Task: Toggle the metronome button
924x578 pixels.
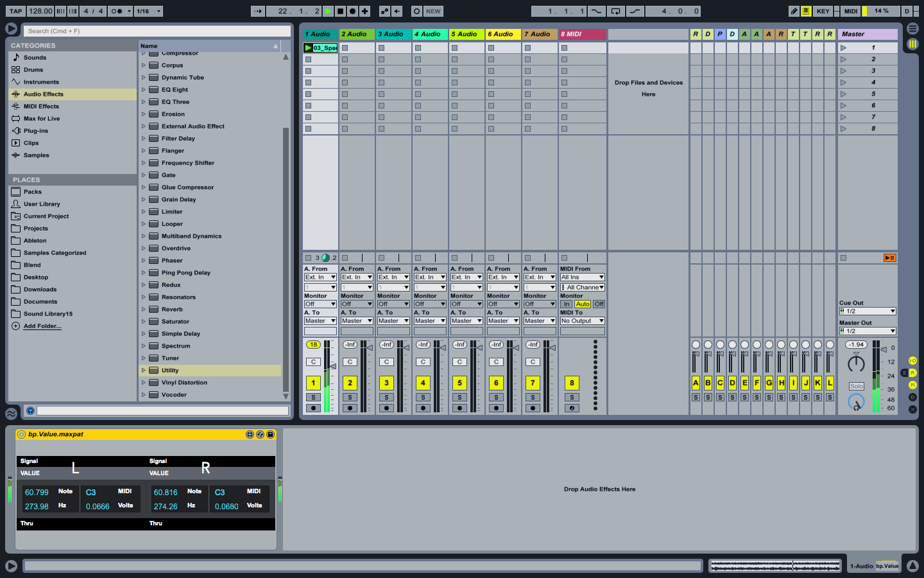Action: coord(116,11)
